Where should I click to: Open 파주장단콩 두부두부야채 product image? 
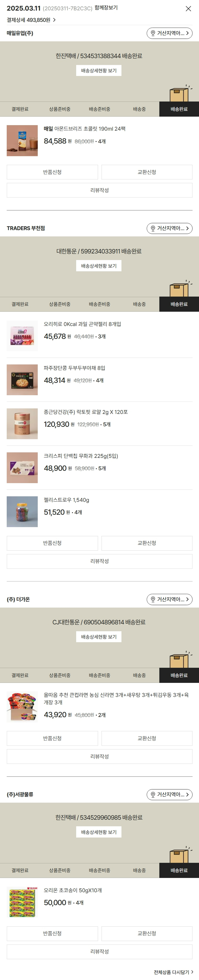[22, 380]
